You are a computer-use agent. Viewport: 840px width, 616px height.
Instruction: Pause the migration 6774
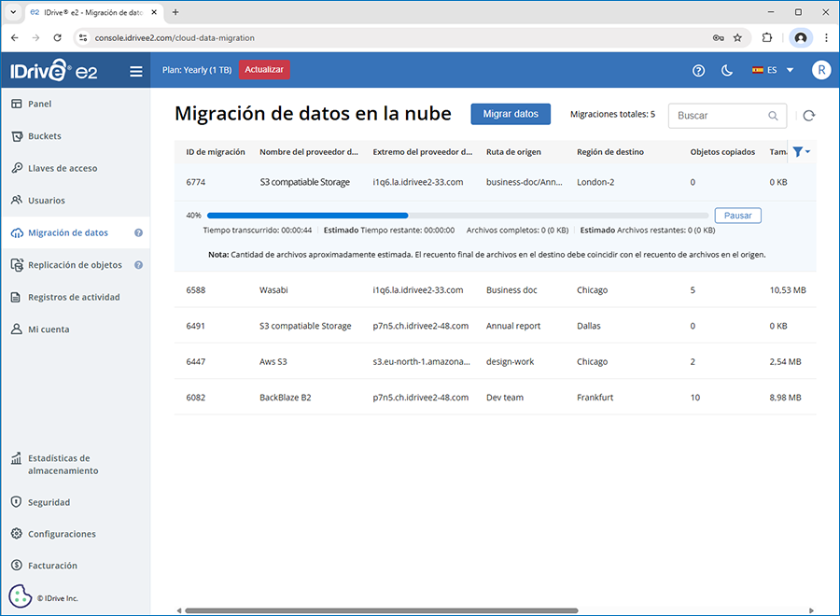(737, 216)
